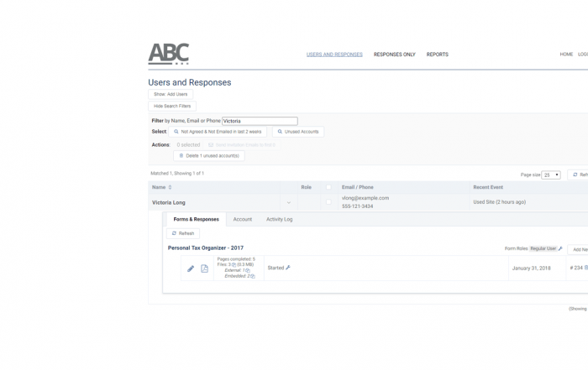Click the wrench icon next to Started status
Screen dimensions: 588x370
(x=288, y=268)
